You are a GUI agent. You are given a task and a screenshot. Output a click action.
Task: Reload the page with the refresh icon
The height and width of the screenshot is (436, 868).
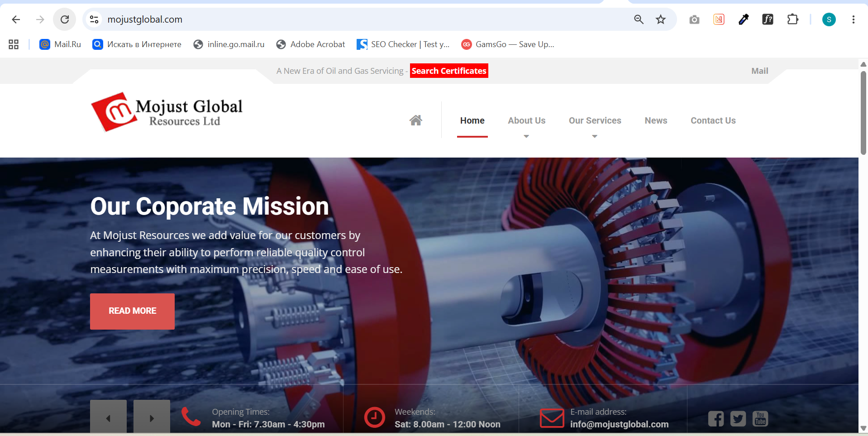click(65, 19)
